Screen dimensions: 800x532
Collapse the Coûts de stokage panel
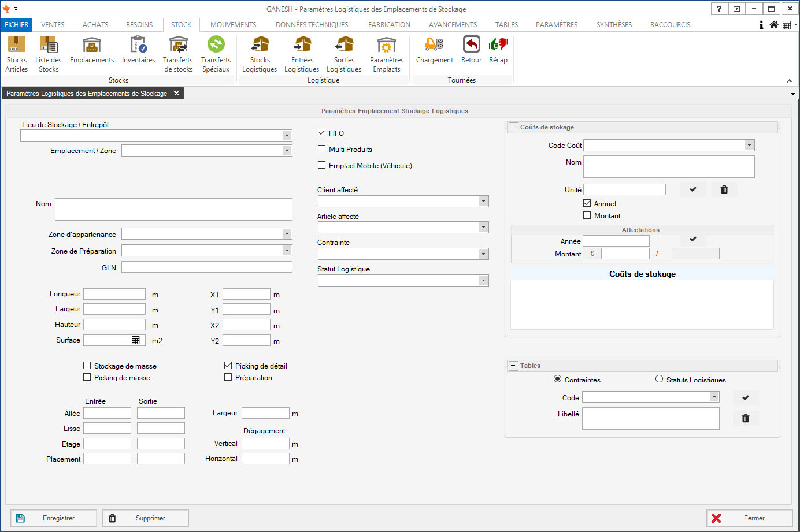[513, 127]
